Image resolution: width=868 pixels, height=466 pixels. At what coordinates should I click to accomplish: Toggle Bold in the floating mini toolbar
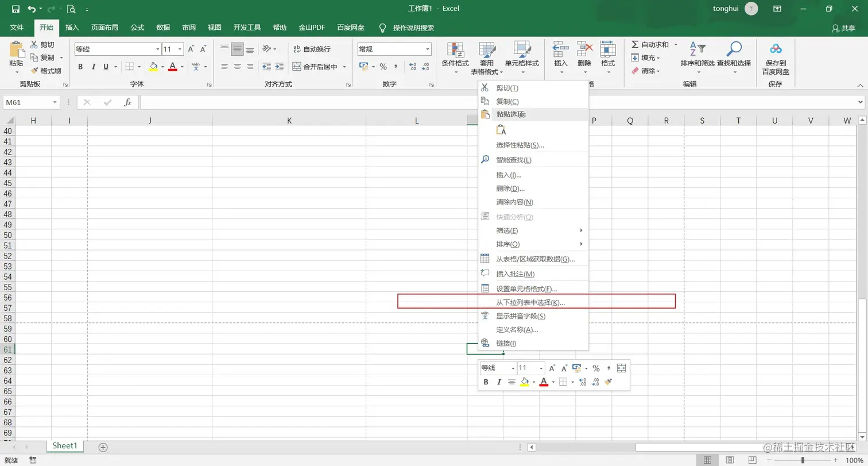[x=486, y=382]
